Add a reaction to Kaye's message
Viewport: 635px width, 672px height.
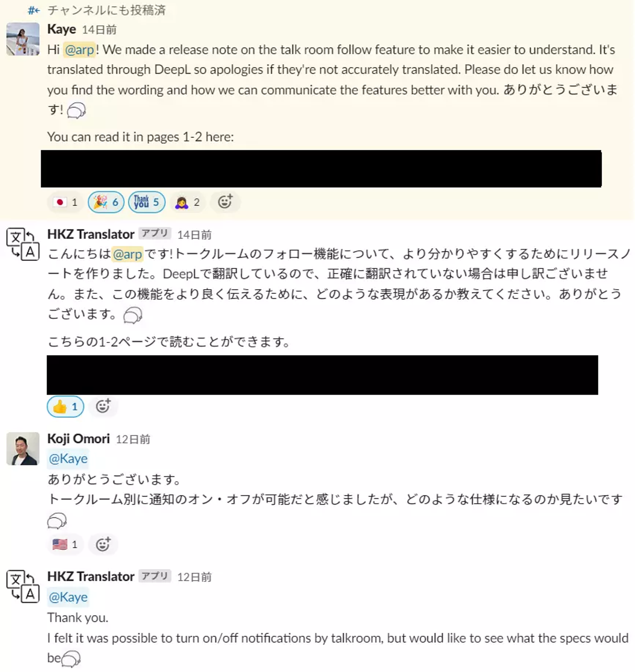click(x=225, y=202)
